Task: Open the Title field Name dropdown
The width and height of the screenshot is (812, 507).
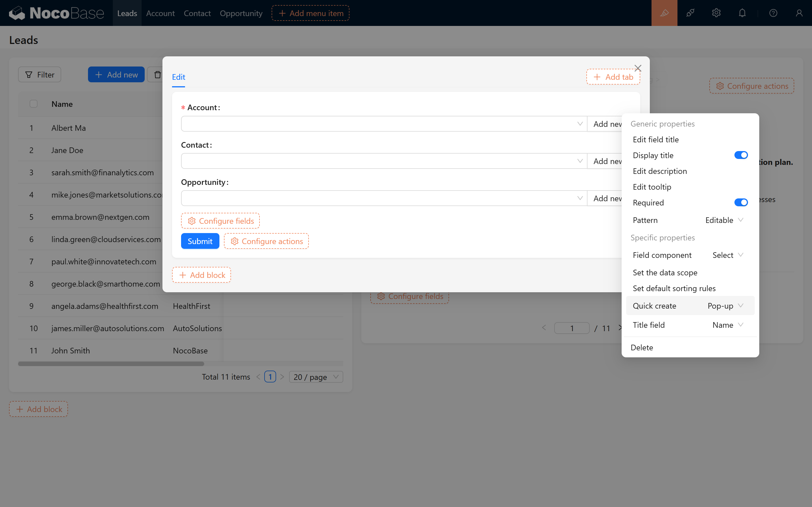Action: 728,325
